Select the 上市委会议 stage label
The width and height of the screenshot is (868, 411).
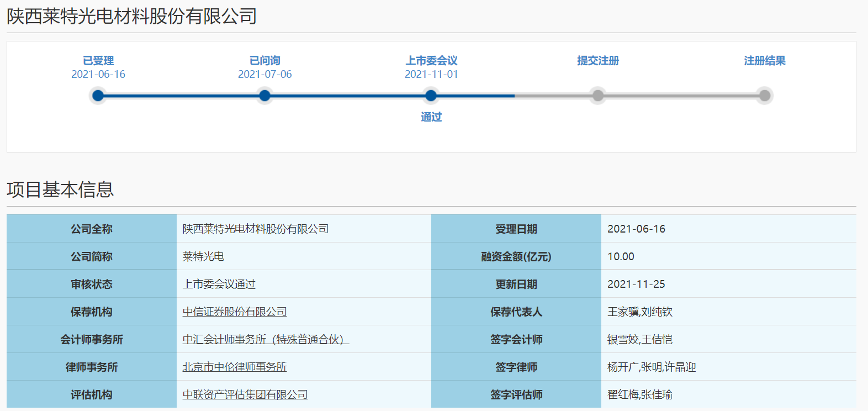coord(431,60)
